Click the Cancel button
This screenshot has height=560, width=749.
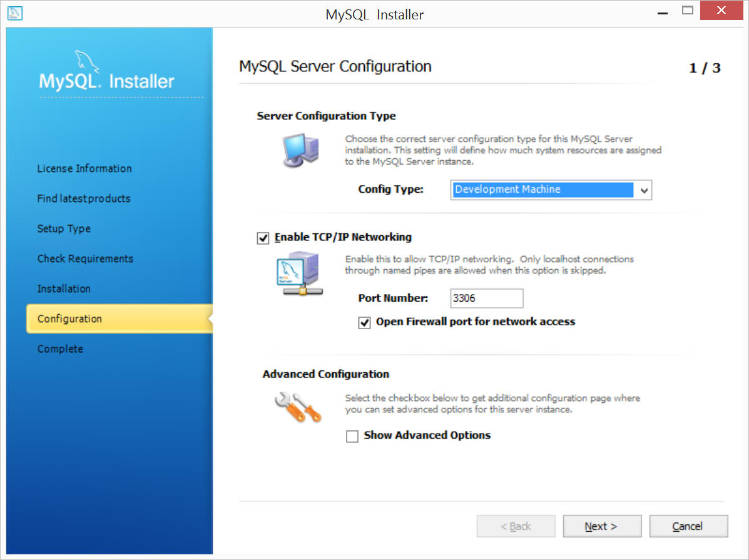(688, 526)
